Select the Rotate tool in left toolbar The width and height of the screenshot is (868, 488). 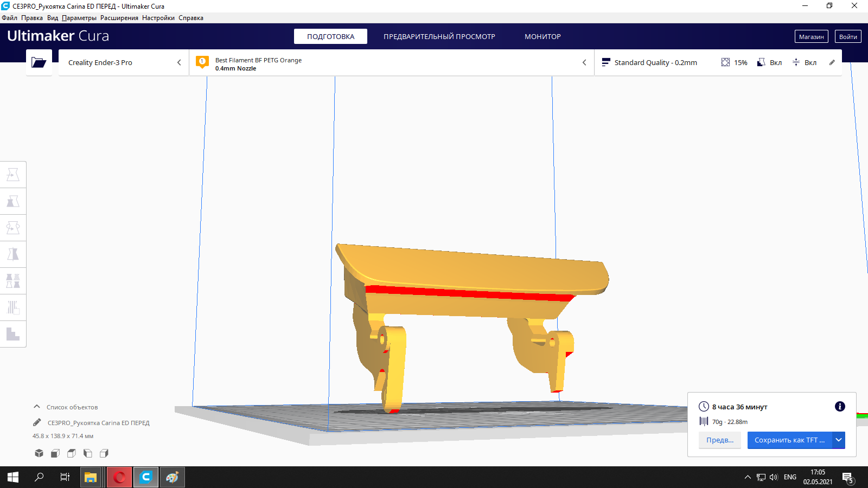click(x=13, y=228)
